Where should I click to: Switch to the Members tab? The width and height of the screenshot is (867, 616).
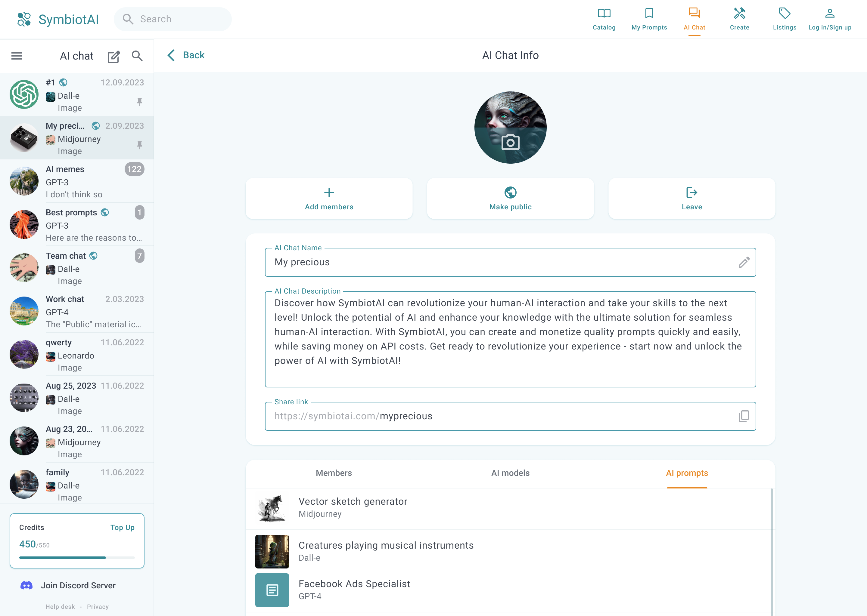[334, 473]
